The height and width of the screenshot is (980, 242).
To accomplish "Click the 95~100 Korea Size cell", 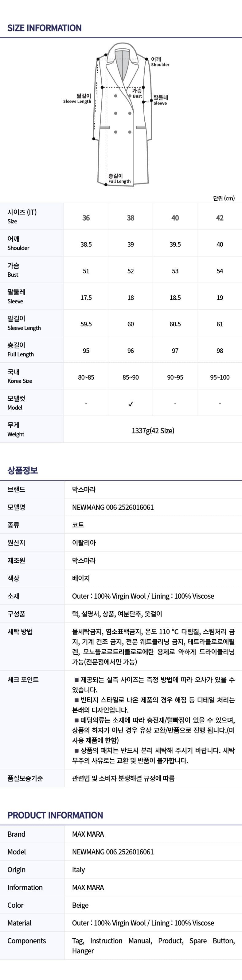I will tap(220, 377).
